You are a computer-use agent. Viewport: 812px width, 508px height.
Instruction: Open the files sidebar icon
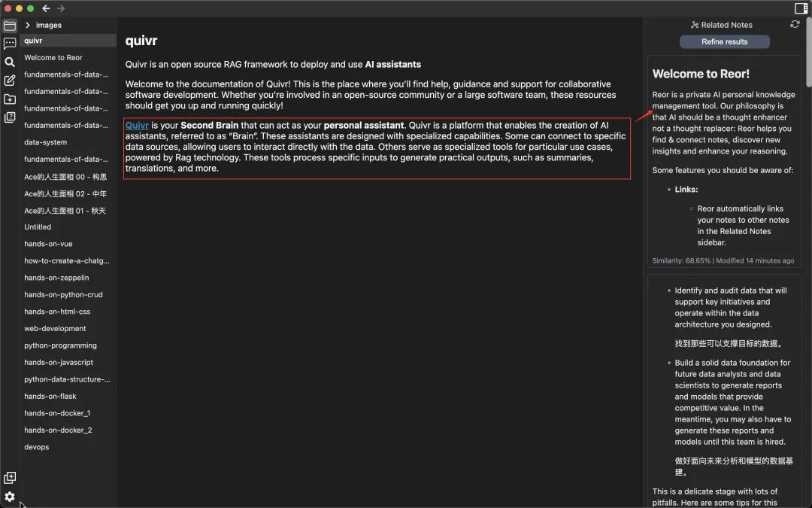[x=9, y=26]
